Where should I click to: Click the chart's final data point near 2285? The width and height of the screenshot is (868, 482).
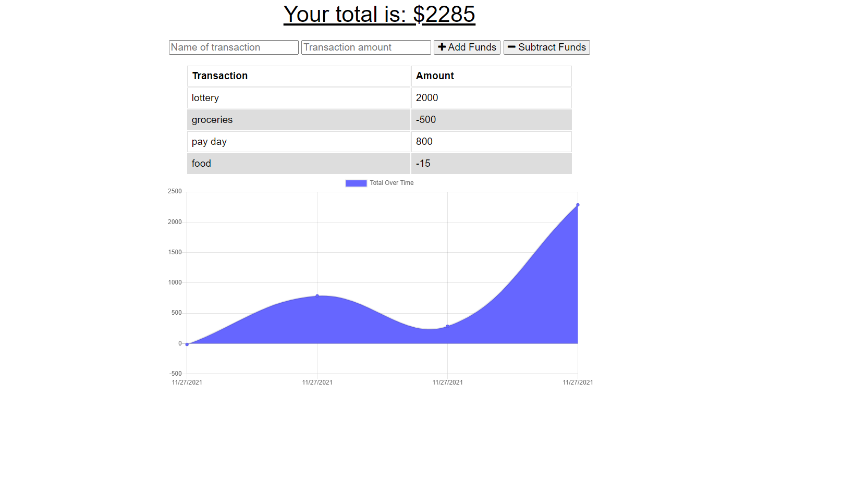pos(578,205)
